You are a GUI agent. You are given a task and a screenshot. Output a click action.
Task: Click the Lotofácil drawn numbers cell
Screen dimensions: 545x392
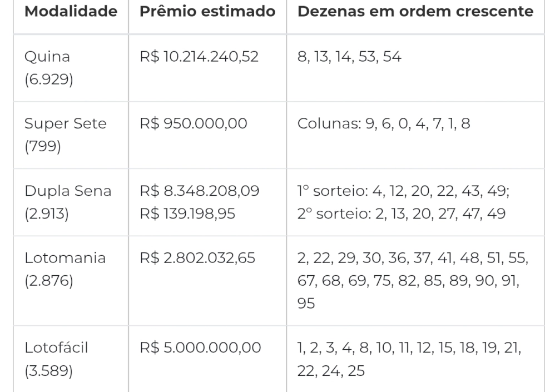[416, 359]
